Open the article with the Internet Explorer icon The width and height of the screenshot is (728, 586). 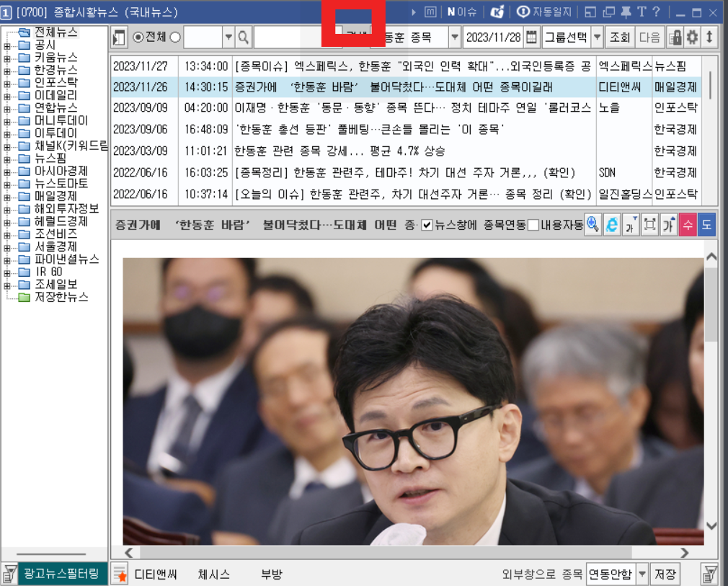tap(611, 225)
